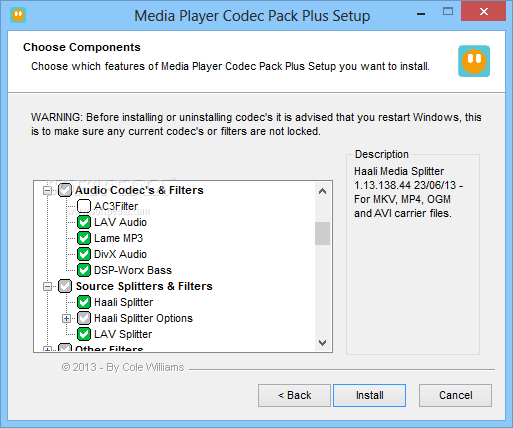Viewport: 513px width, 428px height.
Task: Toggle Source Splitters & Filters group checkbox
Action: point(65,286)
